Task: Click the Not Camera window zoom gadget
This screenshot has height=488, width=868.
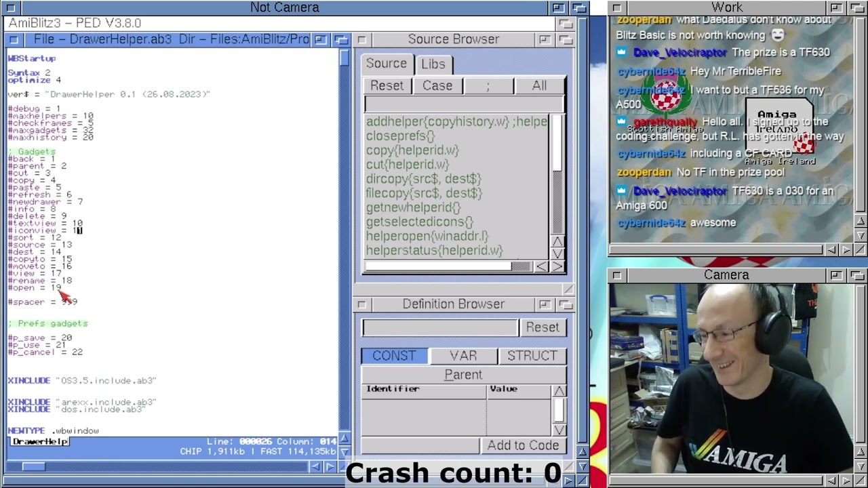Action: (x=558, y=7)
